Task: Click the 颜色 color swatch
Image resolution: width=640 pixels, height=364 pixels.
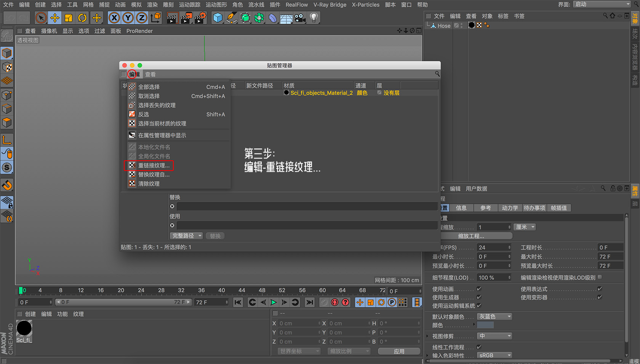Action: [x=485, y=325]
